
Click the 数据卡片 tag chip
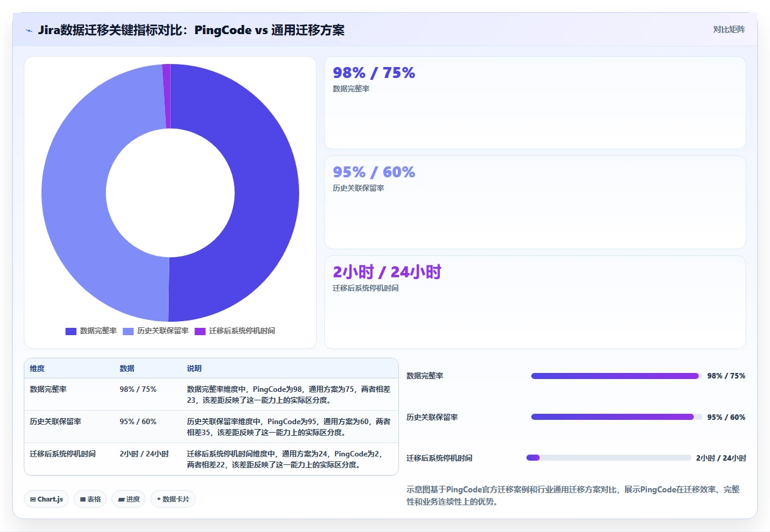point(173,499)
